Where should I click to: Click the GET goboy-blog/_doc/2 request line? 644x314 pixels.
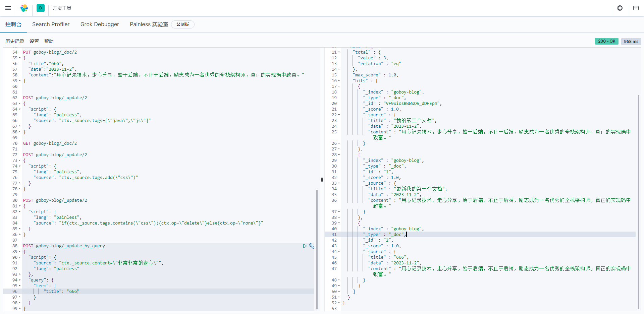point(50,143)
